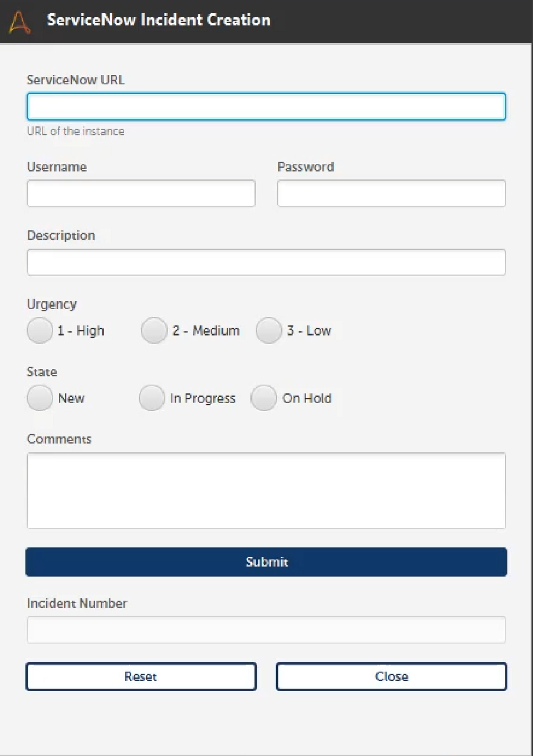Reset the incident form
534x756 pixels.
tap(141, 676)
